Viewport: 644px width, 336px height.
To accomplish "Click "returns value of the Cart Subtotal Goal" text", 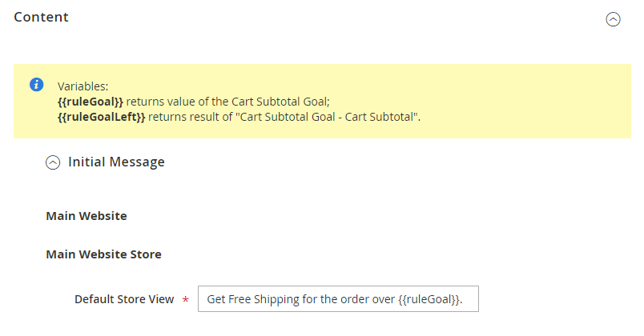I will click(227, 101).
